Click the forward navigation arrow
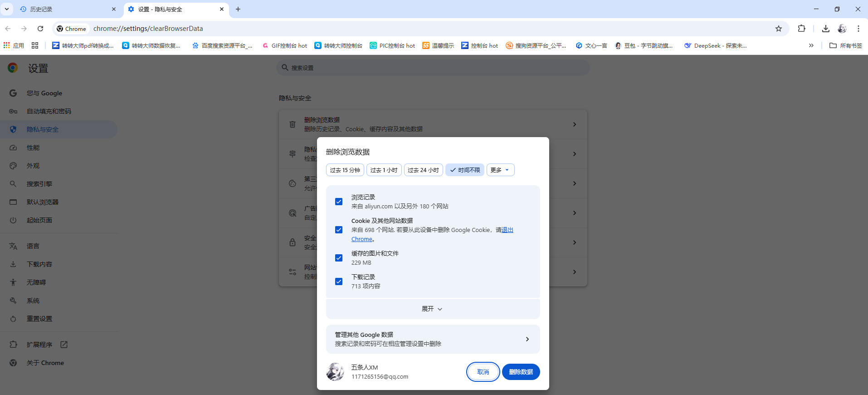868x395 pixels. point(24,29)
